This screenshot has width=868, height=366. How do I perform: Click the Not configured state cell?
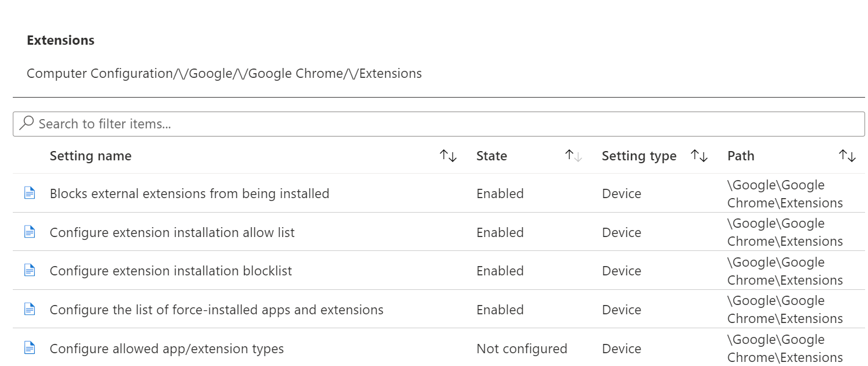(522, 349)
